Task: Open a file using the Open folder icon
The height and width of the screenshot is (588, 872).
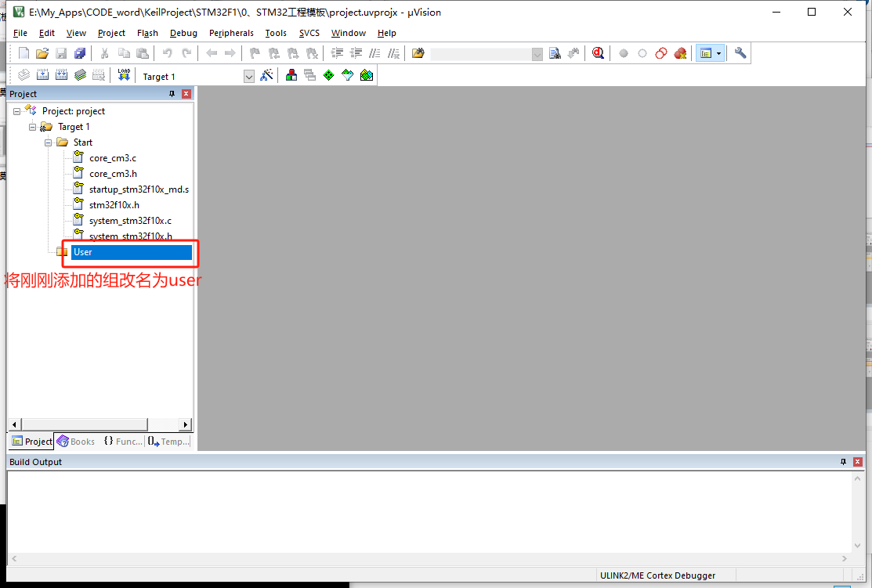Action: tap(42, 53)
